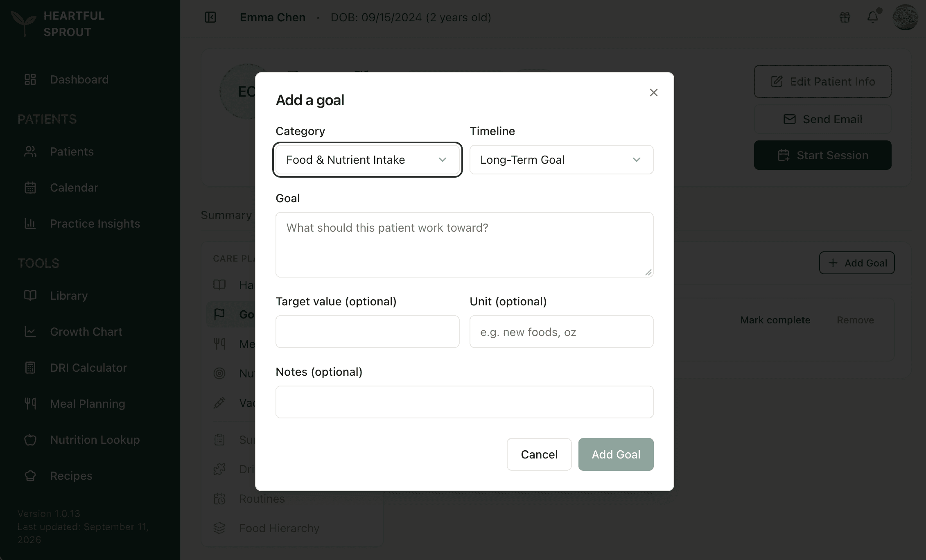Viewport: 926px width, 560px height.
Task: Open the Patients page
Action: pos(72,151)
